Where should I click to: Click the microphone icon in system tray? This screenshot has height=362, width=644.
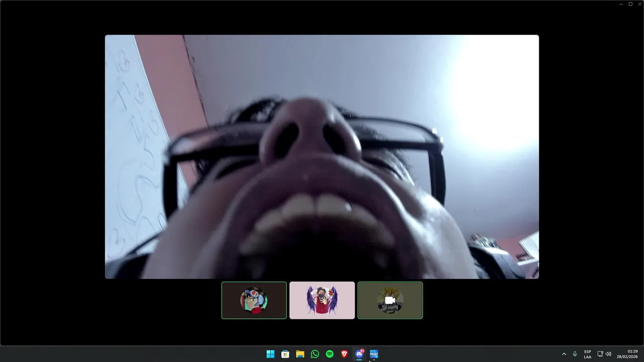(x=575, y=354)
